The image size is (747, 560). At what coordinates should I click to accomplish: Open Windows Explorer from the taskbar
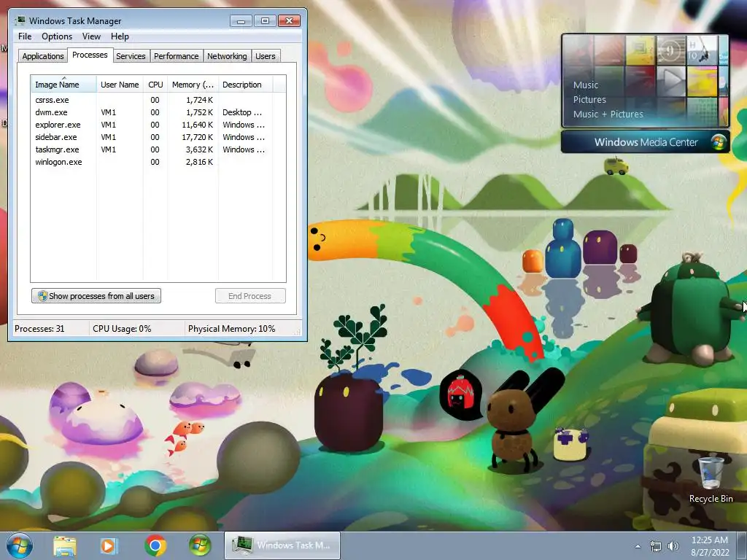tap(64, 545)
